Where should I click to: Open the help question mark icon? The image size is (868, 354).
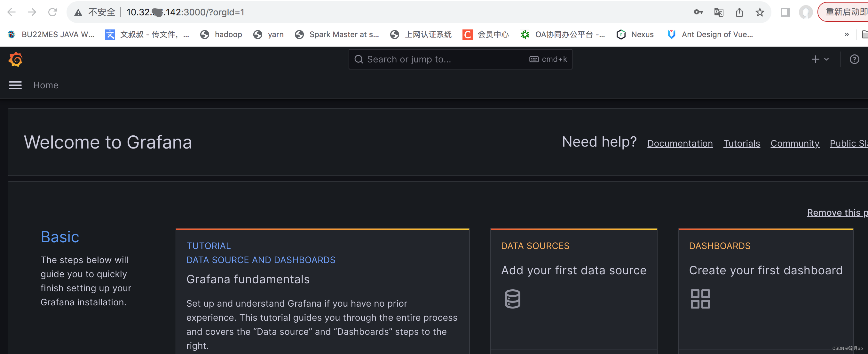[854, 59]
